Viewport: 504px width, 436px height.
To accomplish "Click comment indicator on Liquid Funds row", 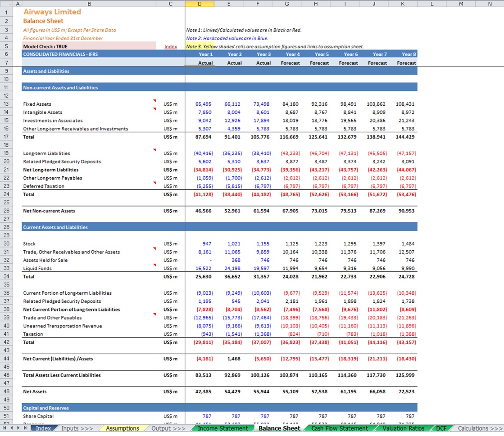I will (154, 265).
